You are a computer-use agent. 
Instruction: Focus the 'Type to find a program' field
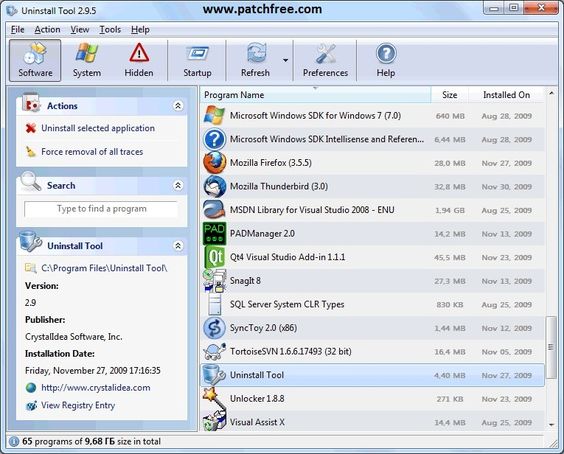click(x=101, y=209)
